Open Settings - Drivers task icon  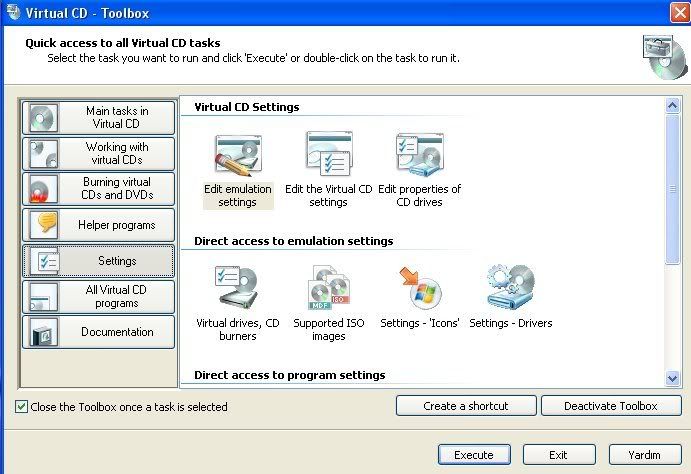coord(511,287)
